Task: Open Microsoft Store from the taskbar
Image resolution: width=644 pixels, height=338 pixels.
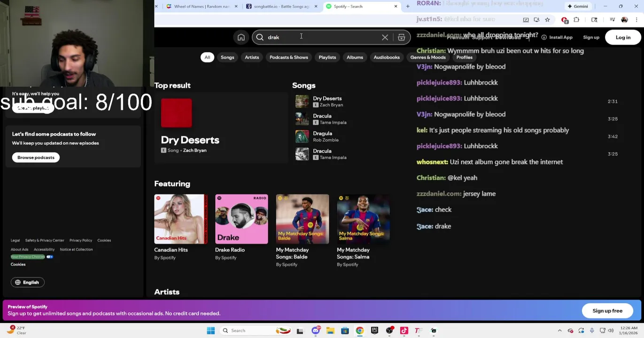Action: click(345, 330)
